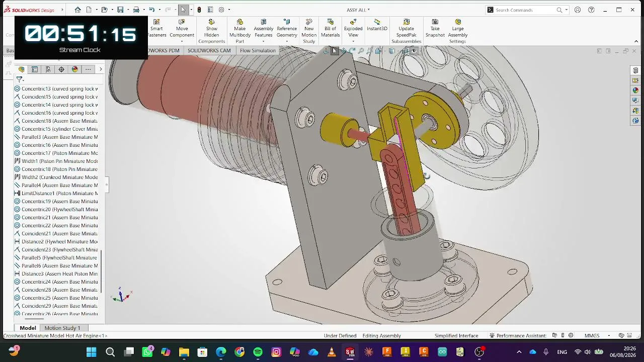Viewport: 644px width, 362px height.
Task: Click Take Snapshot
Action: click(435, 29)
